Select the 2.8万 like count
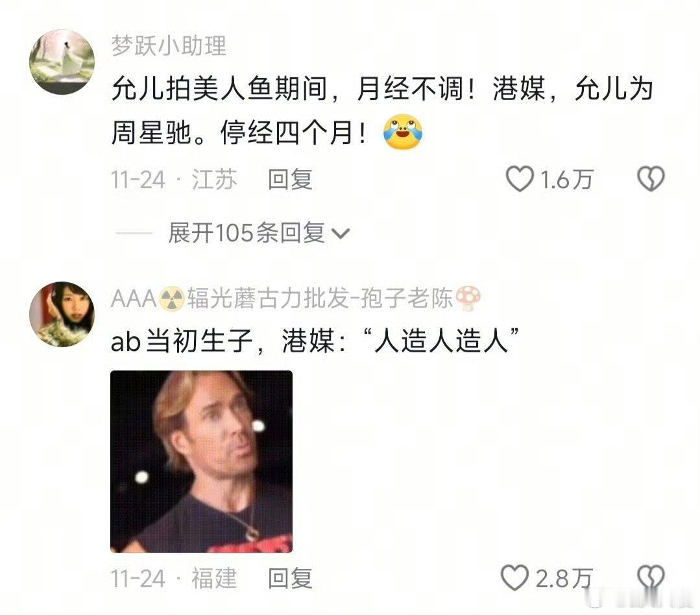Screen dimensions: 700x615 point(564,579)
